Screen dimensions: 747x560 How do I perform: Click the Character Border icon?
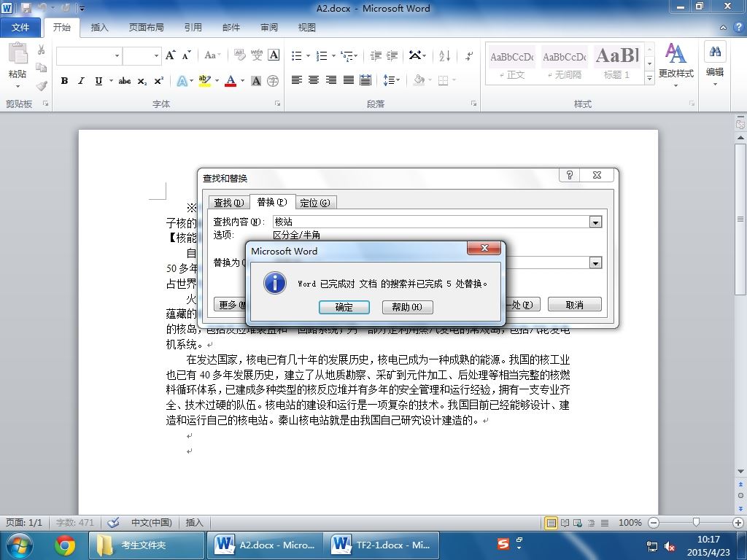coord(274,55)
